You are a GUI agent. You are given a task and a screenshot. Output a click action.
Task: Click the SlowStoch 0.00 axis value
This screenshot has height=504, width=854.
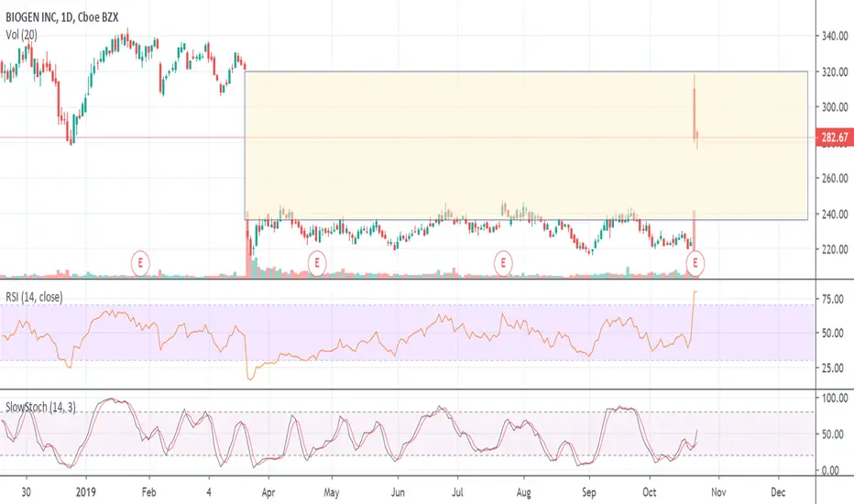[830, 470]
